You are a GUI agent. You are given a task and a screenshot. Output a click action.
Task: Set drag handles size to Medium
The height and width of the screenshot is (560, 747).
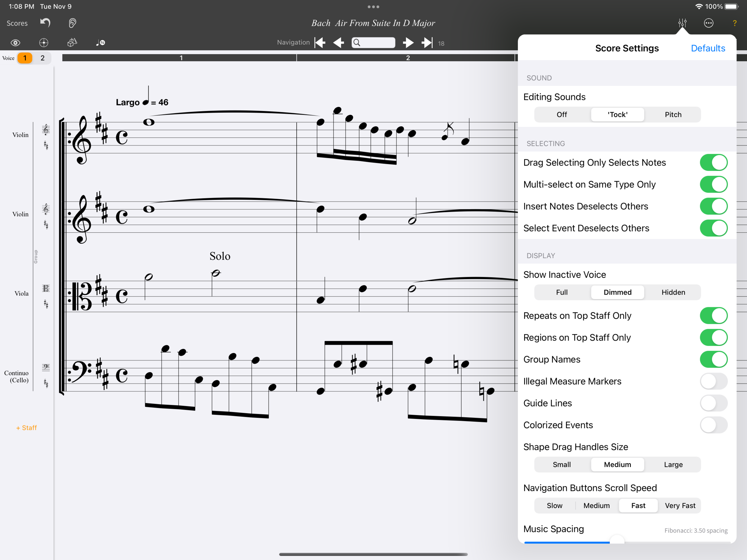617,464
